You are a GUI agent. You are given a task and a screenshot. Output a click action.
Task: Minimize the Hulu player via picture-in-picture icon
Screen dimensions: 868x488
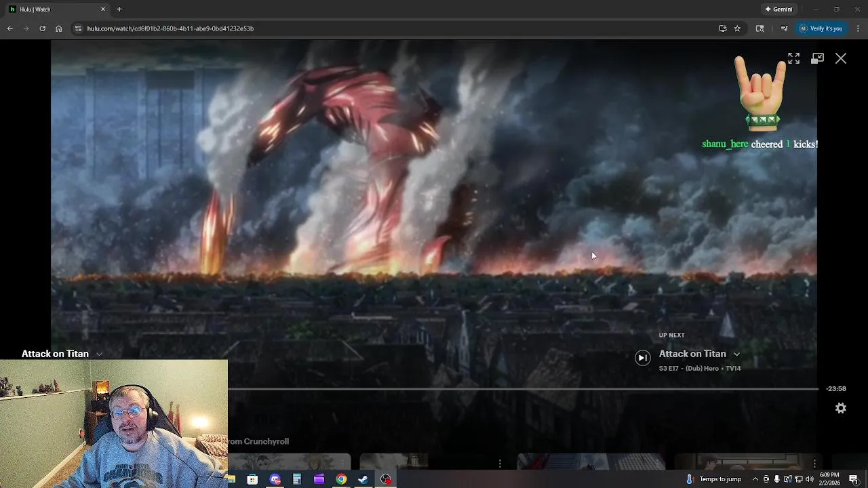click(x=817, y=59)
